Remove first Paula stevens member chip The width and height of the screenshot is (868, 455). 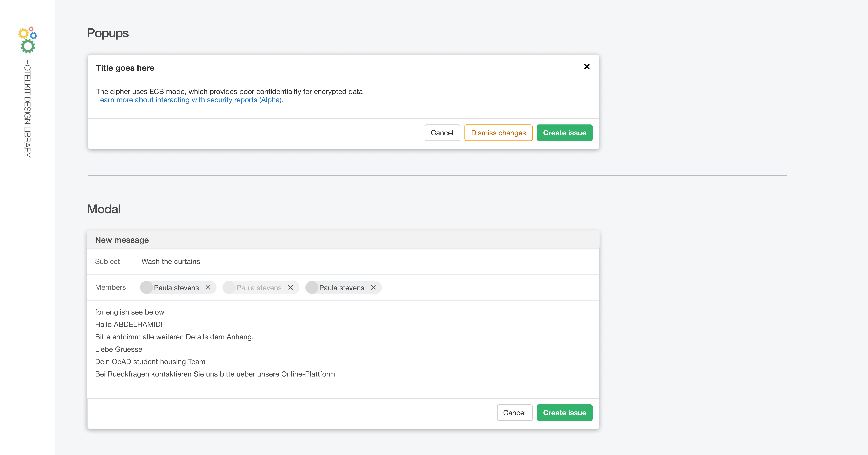click(x=208, y=287)
